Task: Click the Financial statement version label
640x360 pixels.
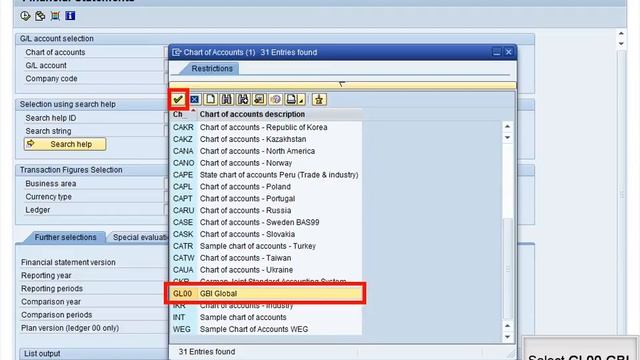Action: coord(68,262)
